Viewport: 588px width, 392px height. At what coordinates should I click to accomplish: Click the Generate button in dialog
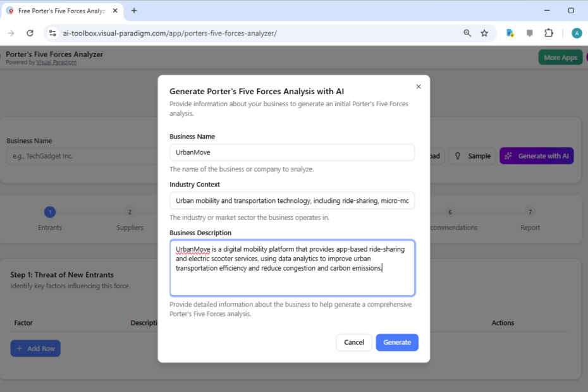click(x=396, y=342)
